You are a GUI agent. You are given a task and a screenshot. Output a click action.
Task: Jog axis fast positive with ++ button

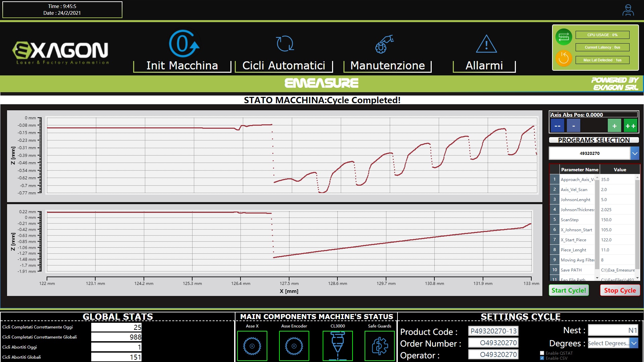tap(631, 126)
